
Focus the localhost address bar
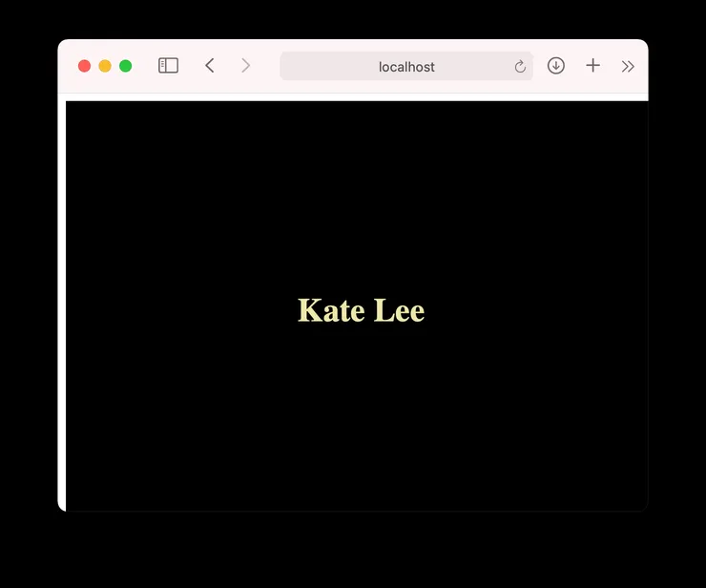(406, 66)
